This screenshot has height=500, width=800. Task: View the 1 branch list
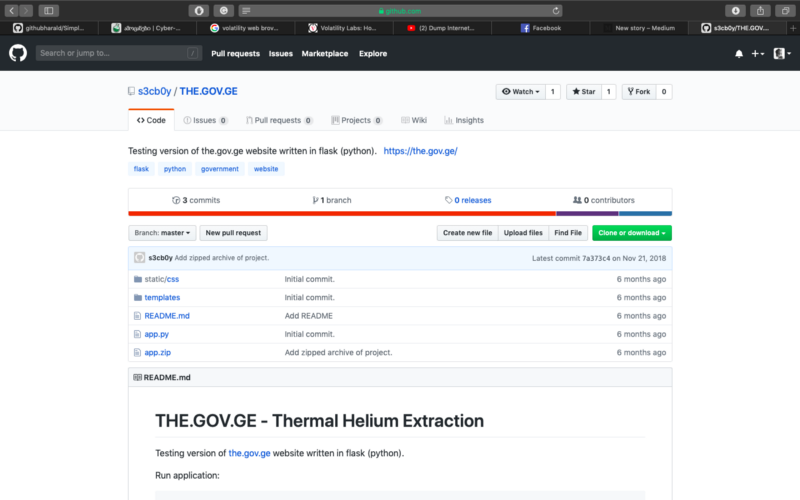pos(332,201)
